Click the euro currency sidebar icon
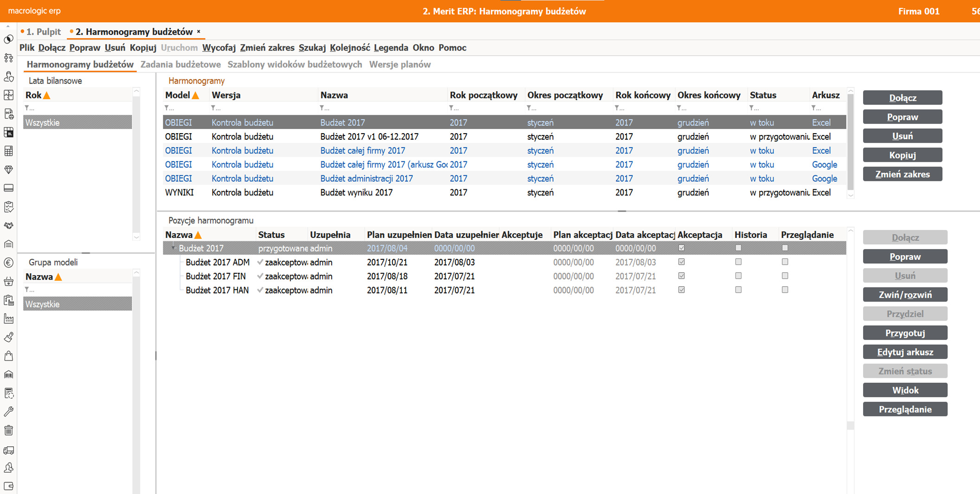 [x=8, y=263]
